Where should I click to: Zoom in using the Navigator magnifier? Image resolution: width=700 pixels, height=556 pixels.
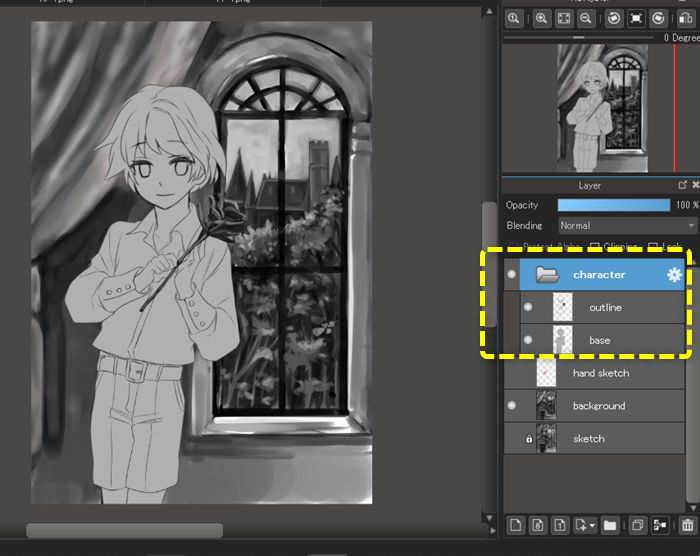(542, 19)
